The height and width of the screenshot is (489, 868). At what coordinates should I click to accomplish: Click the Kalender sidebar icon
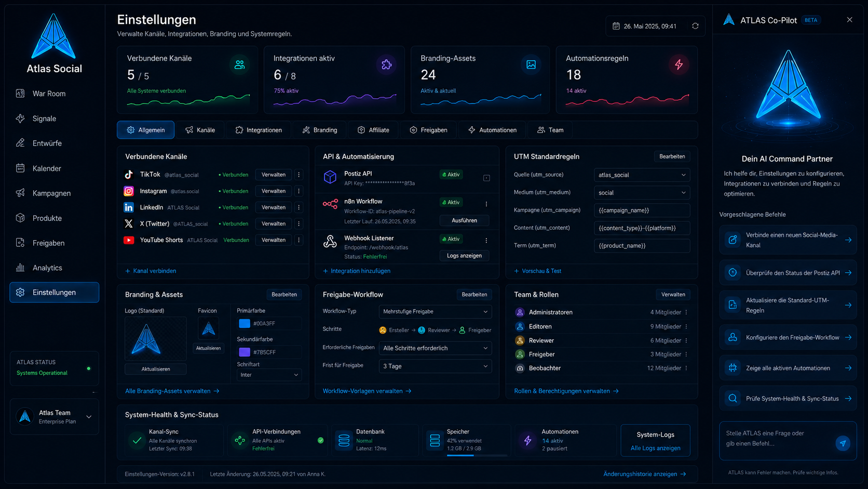20,168
